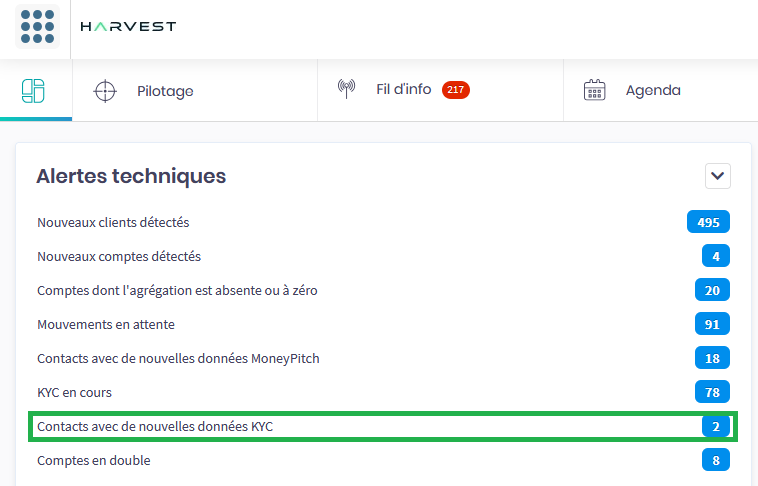The image size is (758, 486).
Task: Click the Harvest logo
Action: pos(128,27)
